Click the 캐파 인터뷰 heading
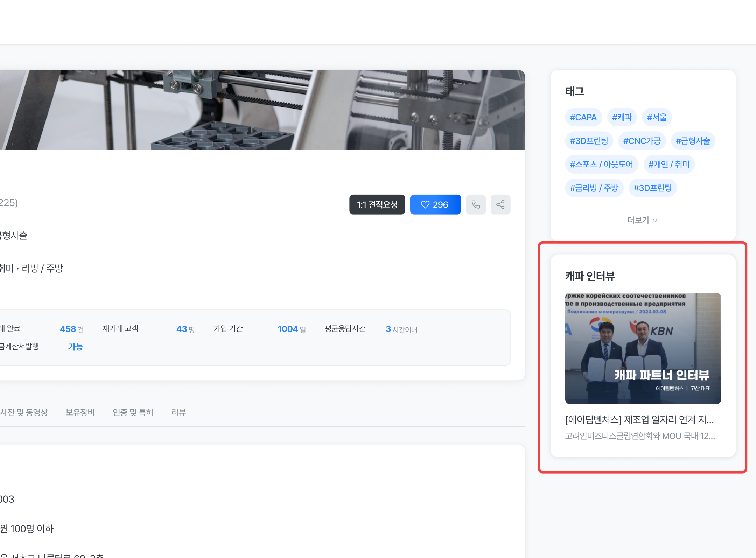This screenshot has height=558, width=756. (x=590, y=276)
